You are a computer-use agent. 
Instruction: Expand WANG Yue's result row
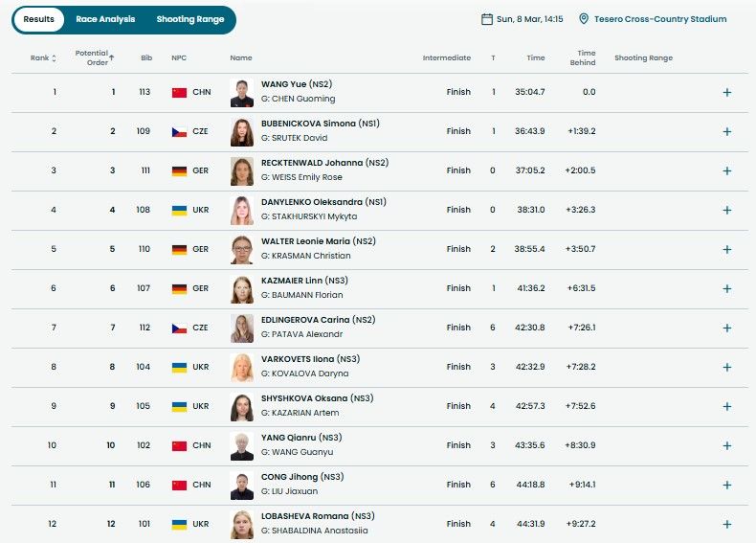click(x=726, y=92)
